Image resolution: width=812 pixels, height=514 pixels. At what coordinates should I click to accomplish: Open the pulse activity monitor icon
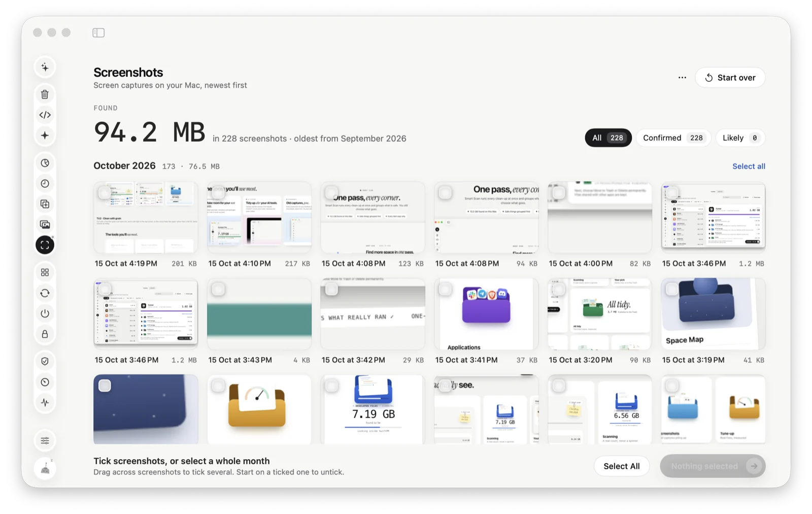pyautogui.click(x=45, y=402)
